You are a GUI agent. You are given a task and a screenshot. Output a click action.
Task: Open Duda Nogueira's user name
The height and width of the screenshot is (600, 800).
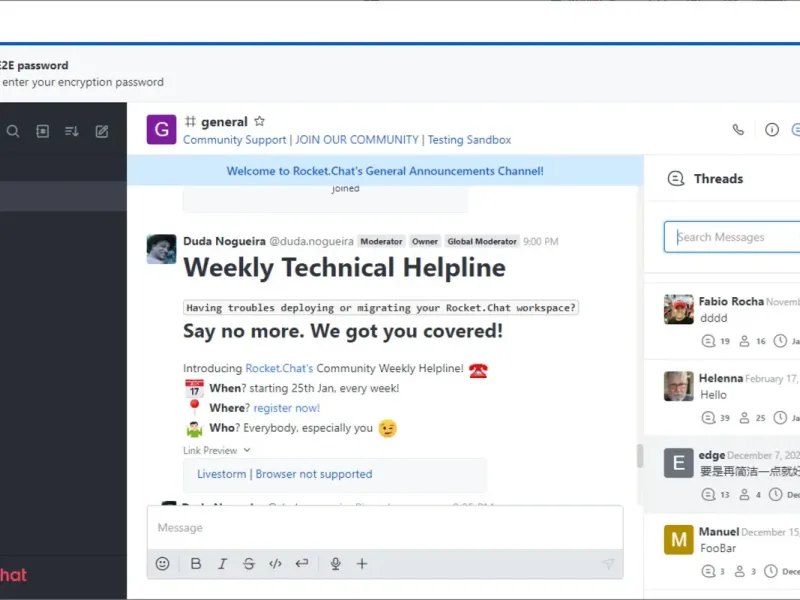224,241
